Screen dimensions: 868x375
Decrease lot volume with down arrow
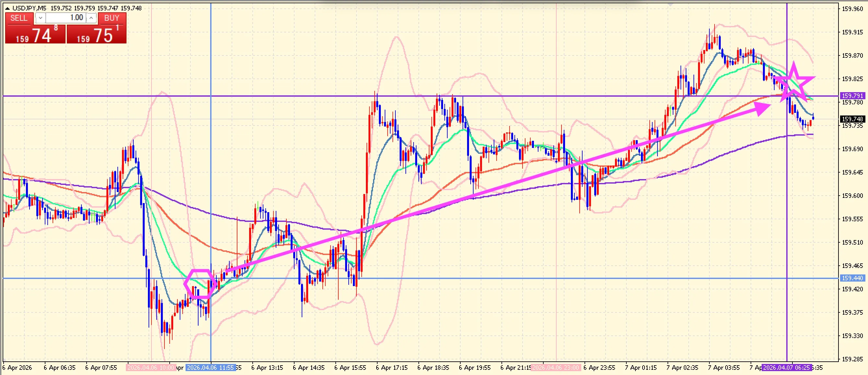(x=41, y=18)
